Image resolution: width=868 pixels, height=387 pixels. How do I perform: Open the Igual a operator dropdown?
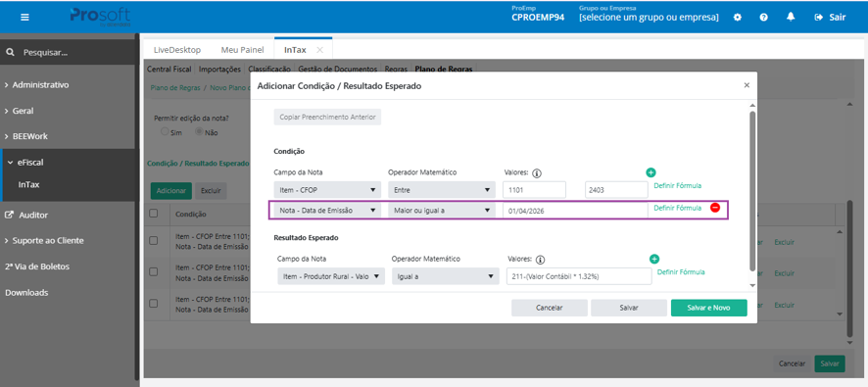pos(445,276)
